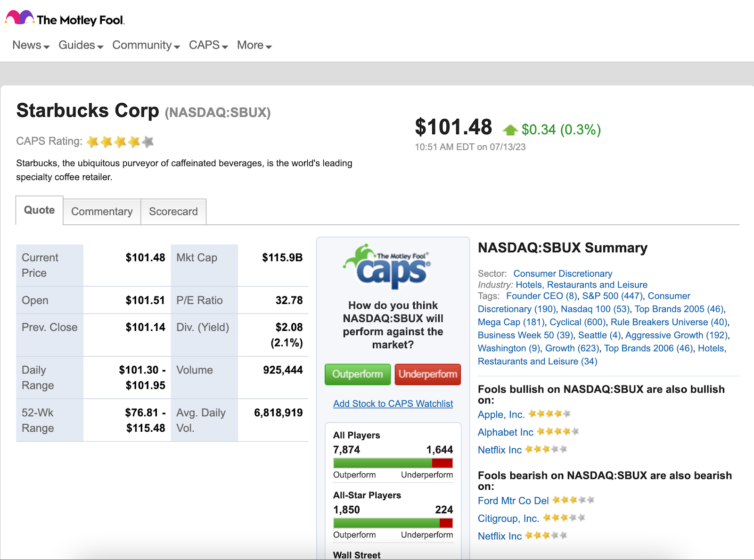The height and width of the screenshot is (560, 754).
Task: Click the CAPS Rating stars for Starbucks
Action: pyautogui.click(x=120, y=141)
